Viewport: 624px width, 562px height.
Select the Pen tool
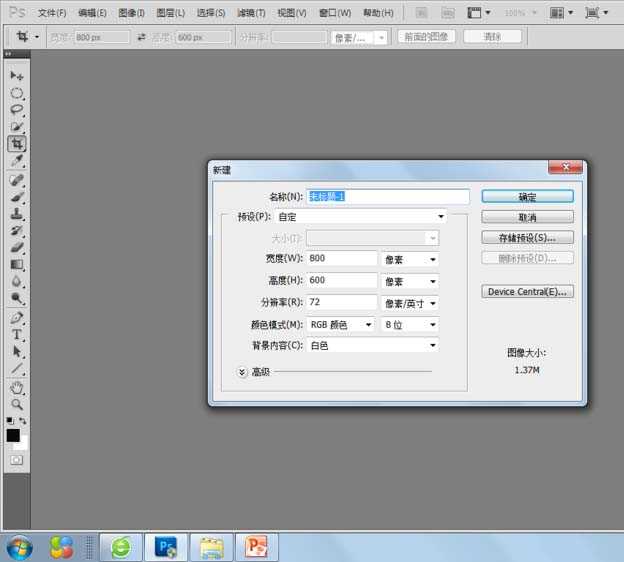click(17, 317)
